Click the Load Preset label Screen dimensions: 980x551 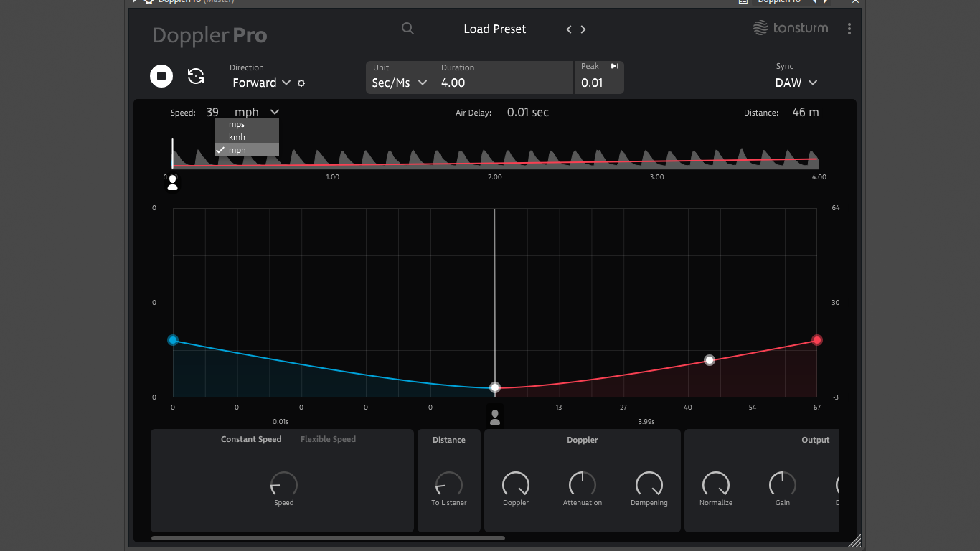[494, 29]
